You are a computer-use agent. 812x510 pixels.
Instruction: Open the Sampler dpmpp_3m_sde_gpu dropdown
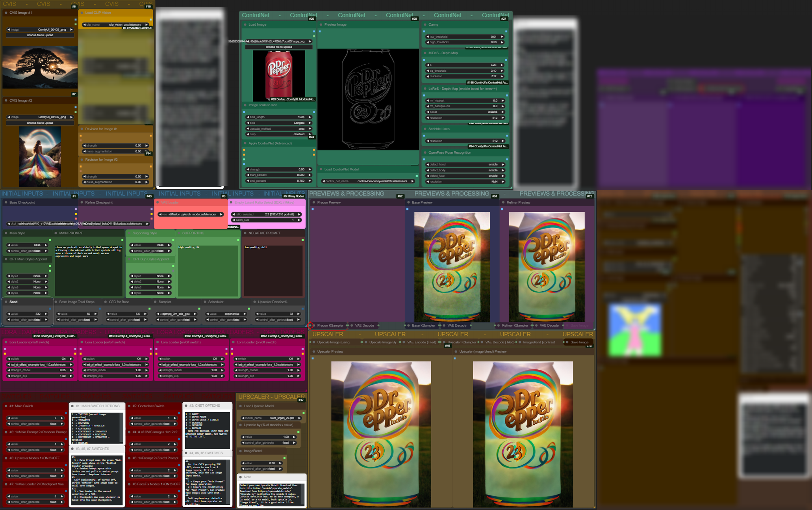pyautogui.click(x=176, y=314)
